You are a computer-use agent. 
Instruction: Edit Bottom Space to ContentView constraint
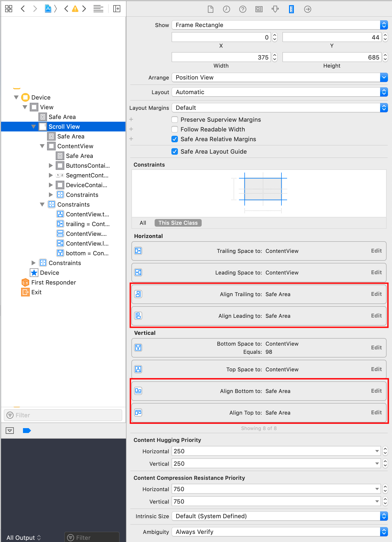376,348
